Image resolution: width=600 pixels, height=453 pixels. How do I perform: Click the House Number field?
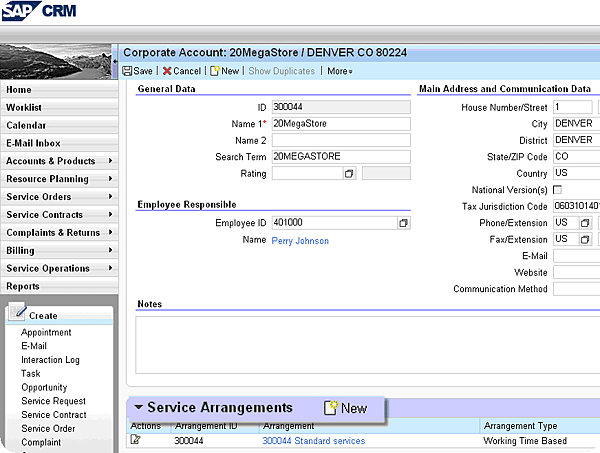pyautogui.click(x=573, y=107)
